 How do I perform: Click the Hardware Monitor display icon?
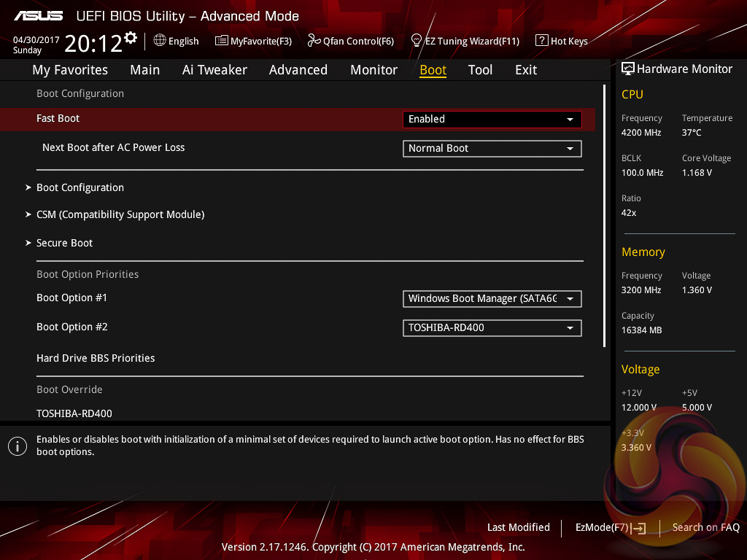pos(627,69)
